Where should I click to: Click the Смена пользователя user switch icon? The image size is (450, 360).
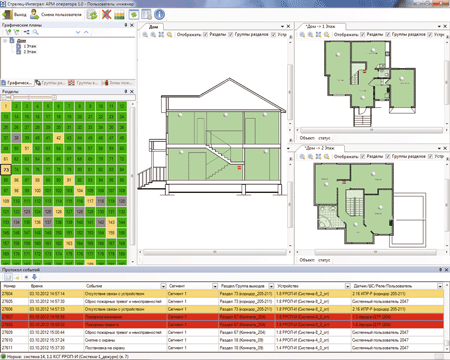coord(34,14)
